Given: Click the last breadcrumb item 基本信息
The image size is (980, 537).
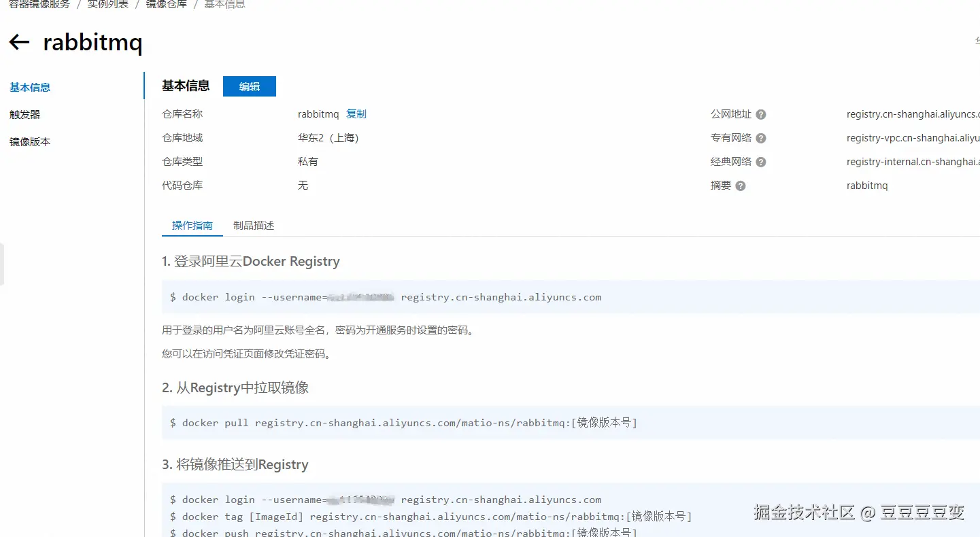Looking at the screenshot, I should (x=225, y=5).
